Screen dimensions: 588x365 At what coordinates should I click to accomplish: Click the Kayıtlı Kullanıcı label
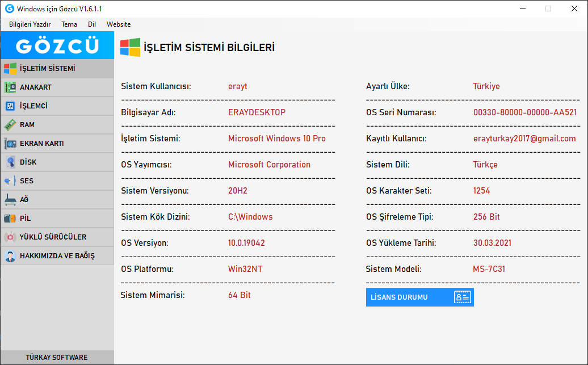[396, 139]
